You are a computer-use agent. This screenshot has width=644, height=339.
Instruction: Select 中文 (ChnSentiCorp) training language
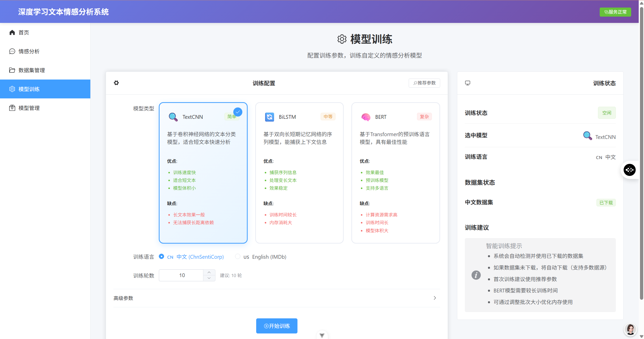162,256
